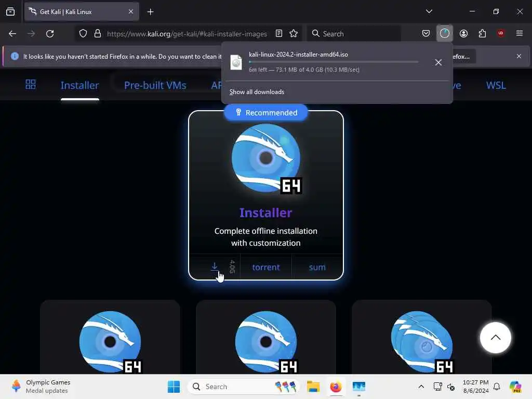
Task: Switch to the WSL tab
Action: 496,86
